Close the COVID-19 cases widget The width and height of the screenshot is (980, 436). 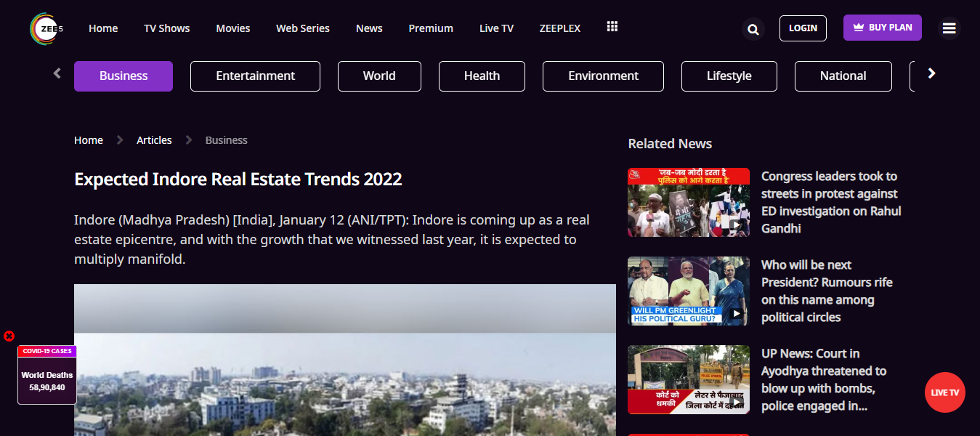[x=9, y=336]
